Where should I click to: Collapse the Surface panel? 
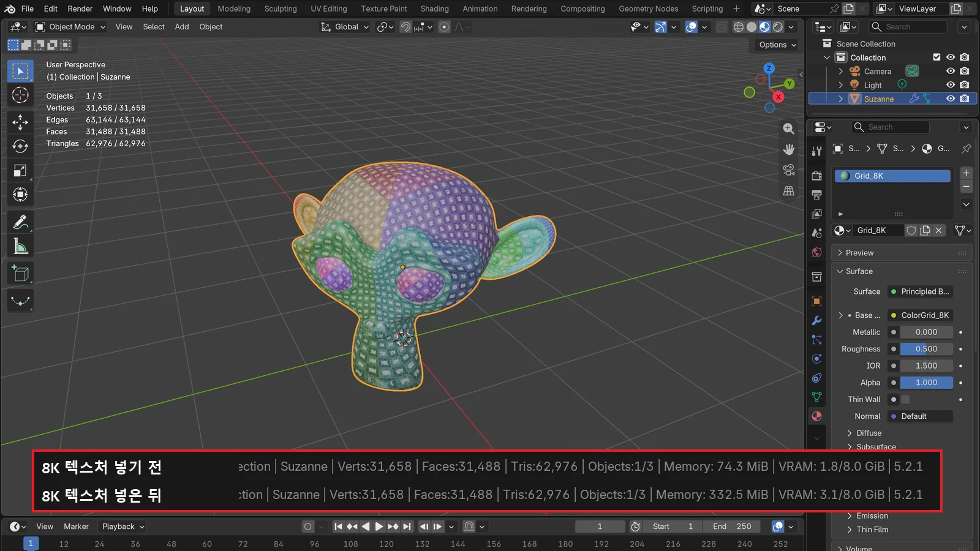(x=902, y=271)
